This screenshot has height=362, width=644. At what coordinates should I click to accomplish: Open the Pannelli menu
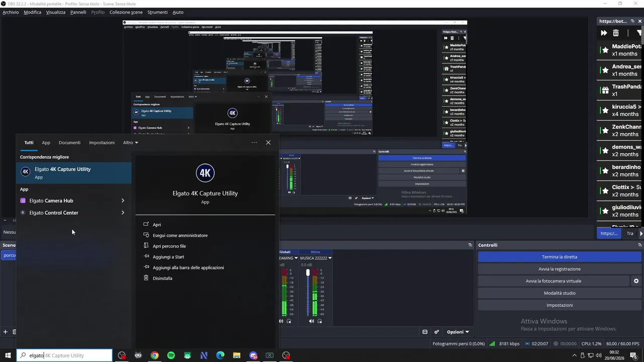click(78, 12)
